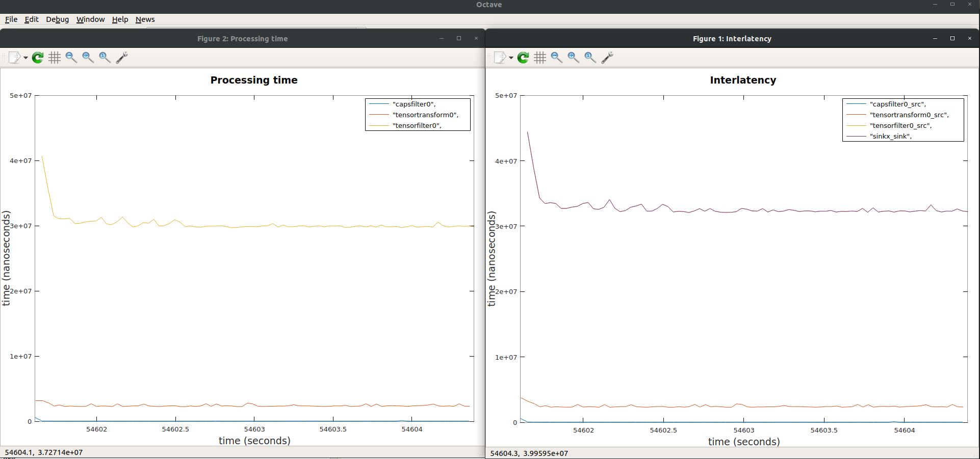The image size is (980, 459).
Task: Minimize the main Octave window
Action: (x=935, y=5)
